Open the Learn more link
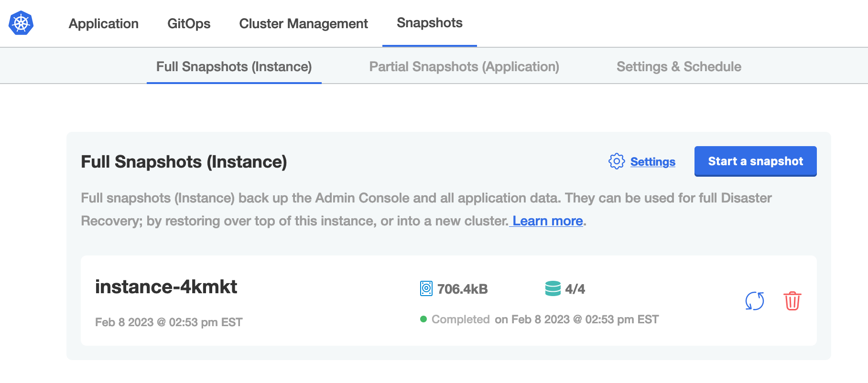Image resolution: width=868 pixels, height=383 pixels. click(548, 221)
